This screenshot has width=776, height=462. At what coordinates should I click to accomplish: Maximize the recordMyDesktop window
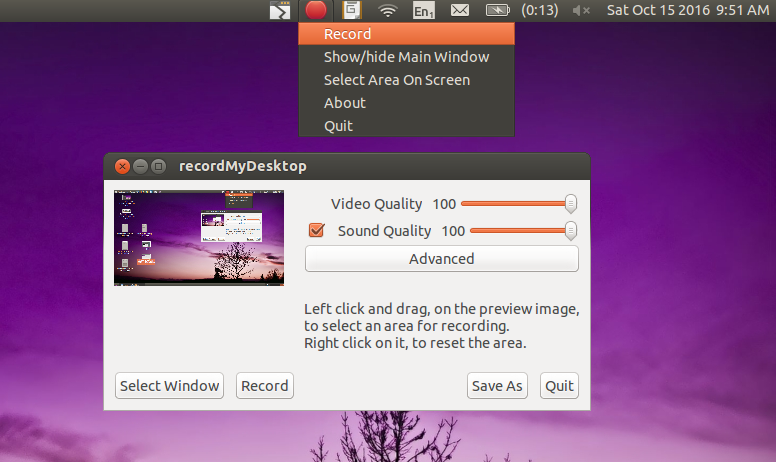[x=158, y=166]
